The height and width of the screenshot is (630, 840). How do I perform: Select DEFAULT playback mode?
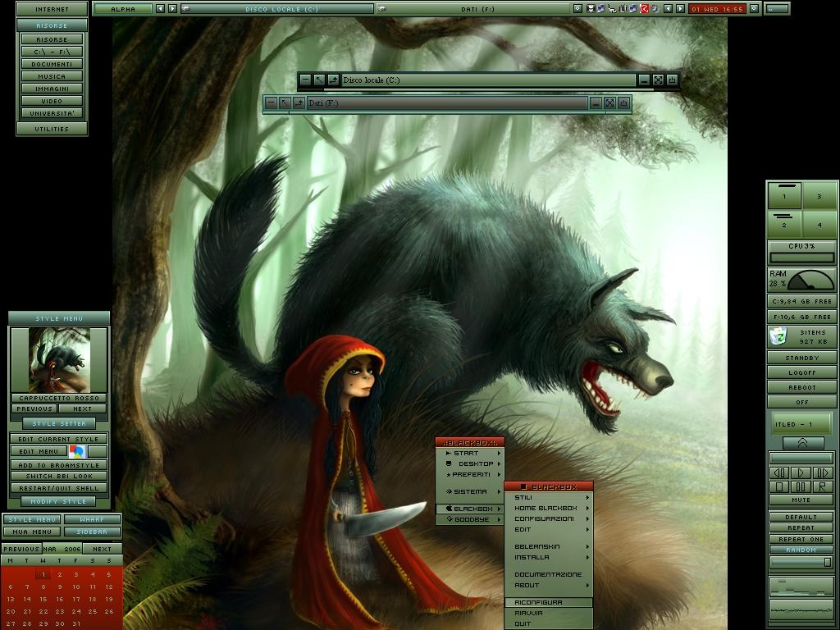point(801,517)
